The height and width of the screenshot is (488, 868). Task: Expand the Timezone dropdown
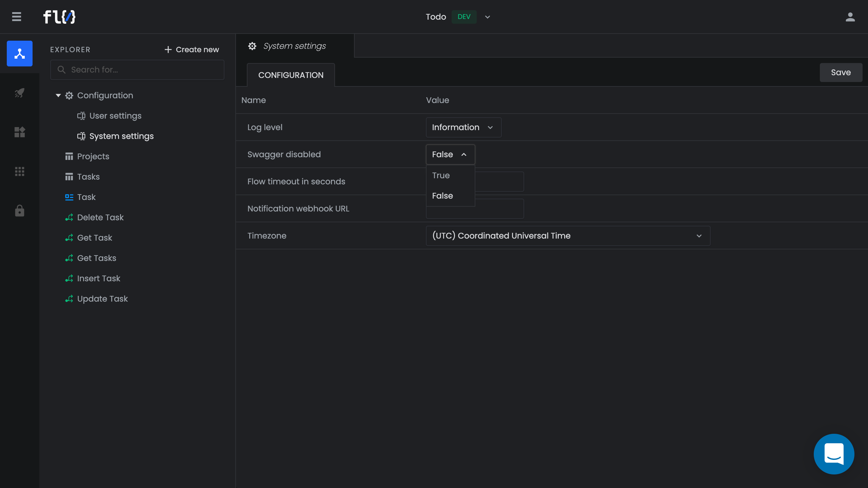tap(568, 236)
